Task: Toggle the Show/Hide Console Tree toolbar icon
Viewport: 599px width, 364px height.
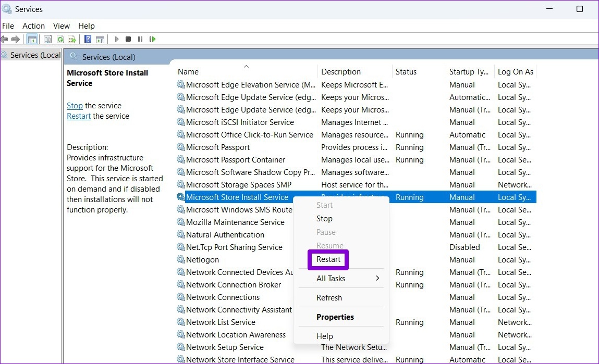Action: (32, 39)
